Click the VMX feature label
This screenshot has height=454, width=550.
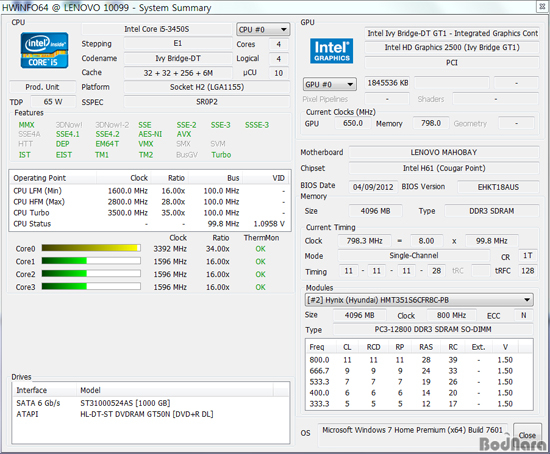coord(146,144)
